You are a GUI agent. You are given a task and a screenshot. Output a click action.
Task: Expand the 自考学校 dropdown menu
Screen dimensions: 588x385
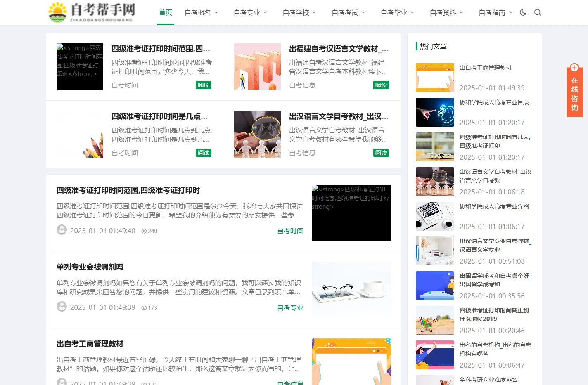(300, 12)
